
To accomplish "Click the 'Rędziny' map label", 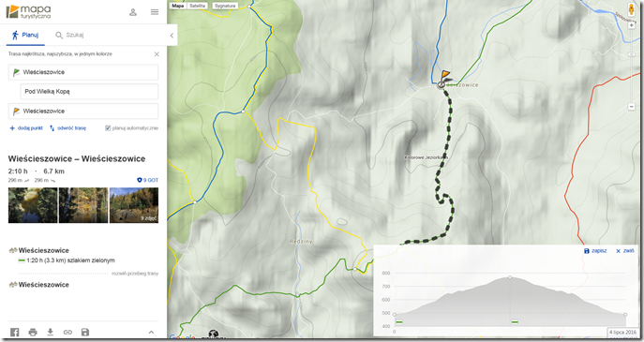I will tap(301, 242).
